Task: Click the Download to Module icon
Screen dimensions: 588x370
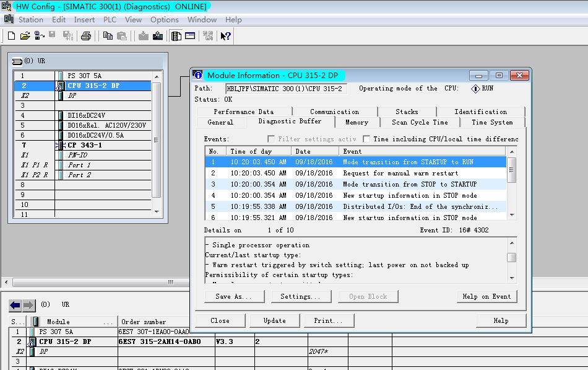Action: 143,36
